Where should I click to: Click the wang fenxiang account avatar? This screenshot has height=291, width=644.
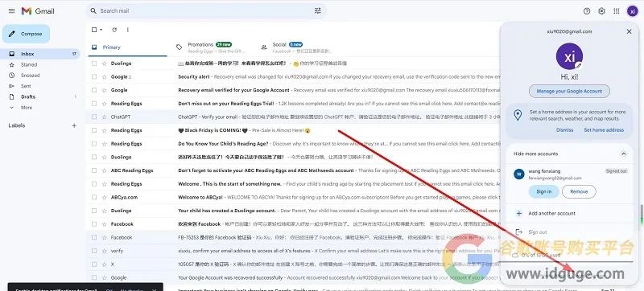[x=519, y=174]
